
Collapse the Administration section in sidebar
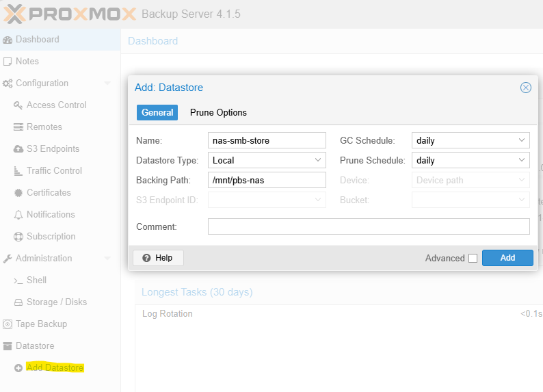point(107,259)
